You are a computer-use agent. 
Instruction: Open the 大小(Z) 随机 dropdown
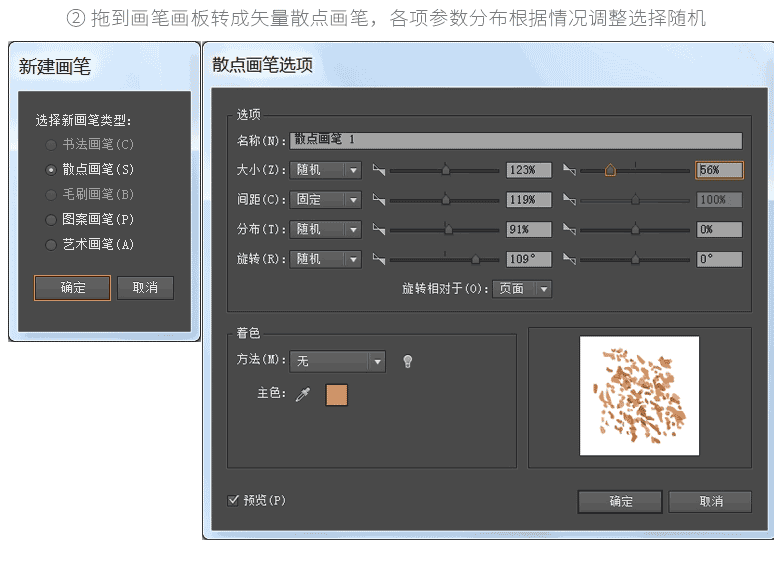326,170
